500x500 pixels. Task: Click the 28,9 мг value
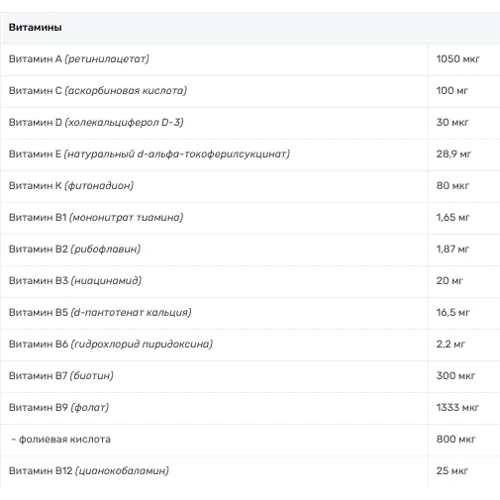point(454,154)
